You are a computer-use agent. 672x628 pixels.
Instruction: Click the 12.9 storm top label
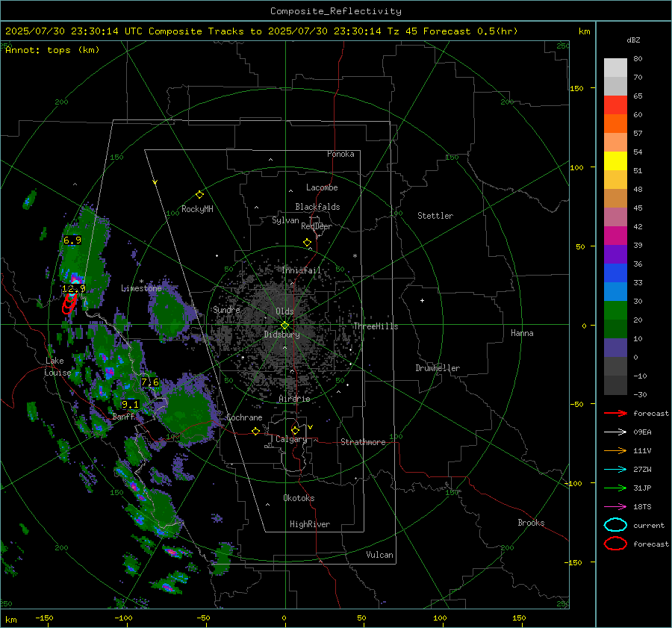74,288
